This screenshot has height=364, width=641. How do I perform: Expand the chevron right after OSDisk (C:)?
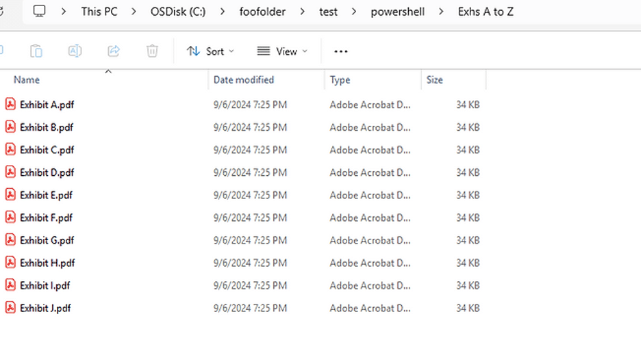223,11
